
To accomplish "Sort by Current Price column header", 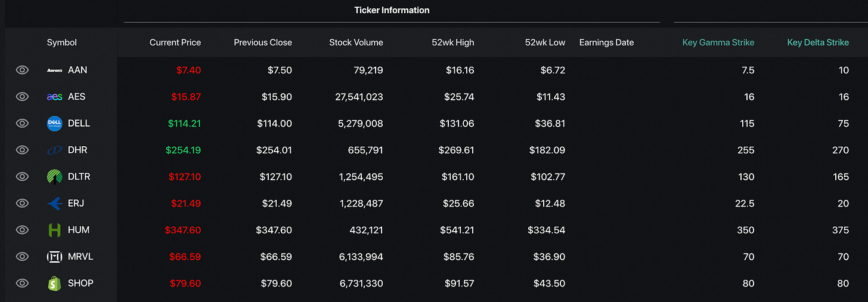I will [x=175, y=42].
